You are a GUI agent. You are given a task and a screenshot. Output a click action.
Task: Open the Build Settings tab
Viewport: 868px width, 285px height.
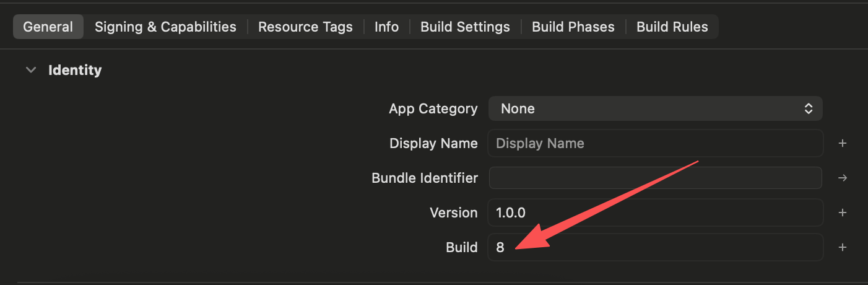coord(465,27)
